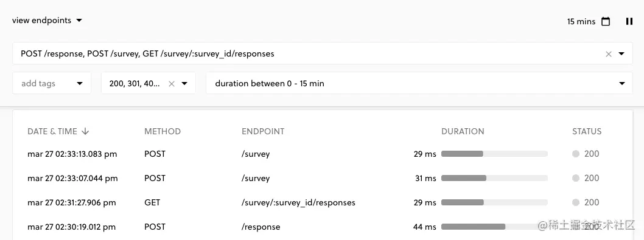Viewport: 644px width, 240px height.
Task: Click the 31 ms duration value
Action: coord(425,178)
